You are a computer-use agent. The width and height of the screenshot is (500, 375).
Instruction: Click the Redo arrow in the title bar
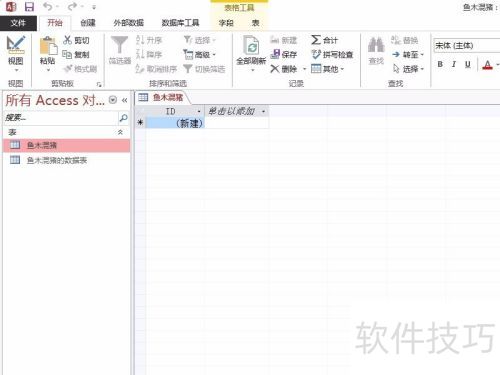click(x=72, y=7)
